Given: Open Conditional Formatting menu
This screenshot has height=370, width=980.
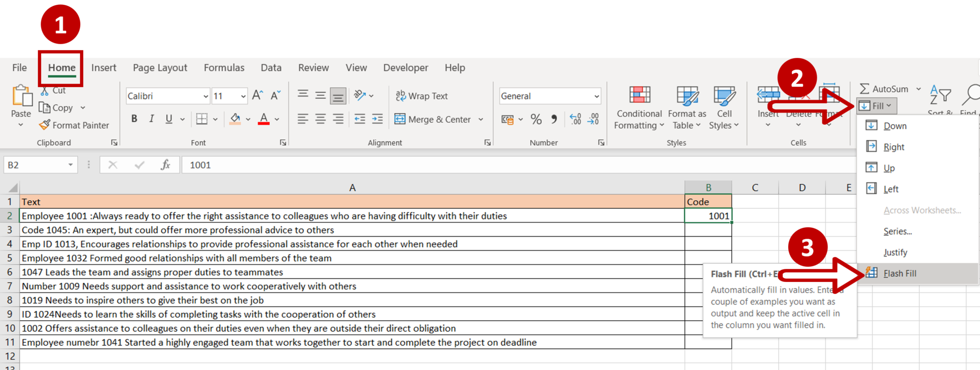Looking at the screenshot, I should click(639, 108).
